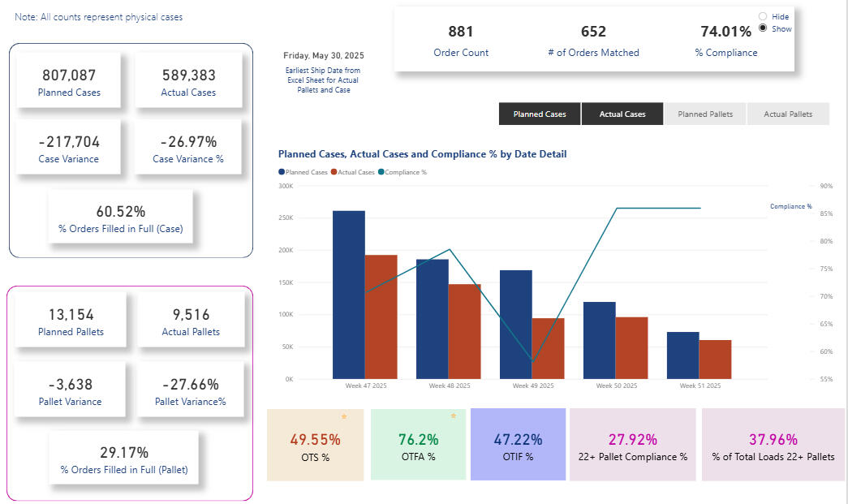Click the % Orders Filled in Full (Pallet) card
Screen dimensions: 848x504
tap(123, 459)
